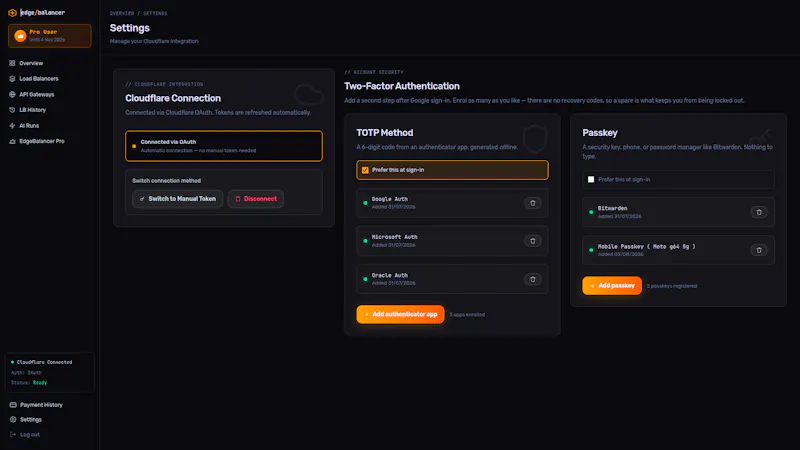Click the Cloudflare Connection heading

[x=173, y=98]
